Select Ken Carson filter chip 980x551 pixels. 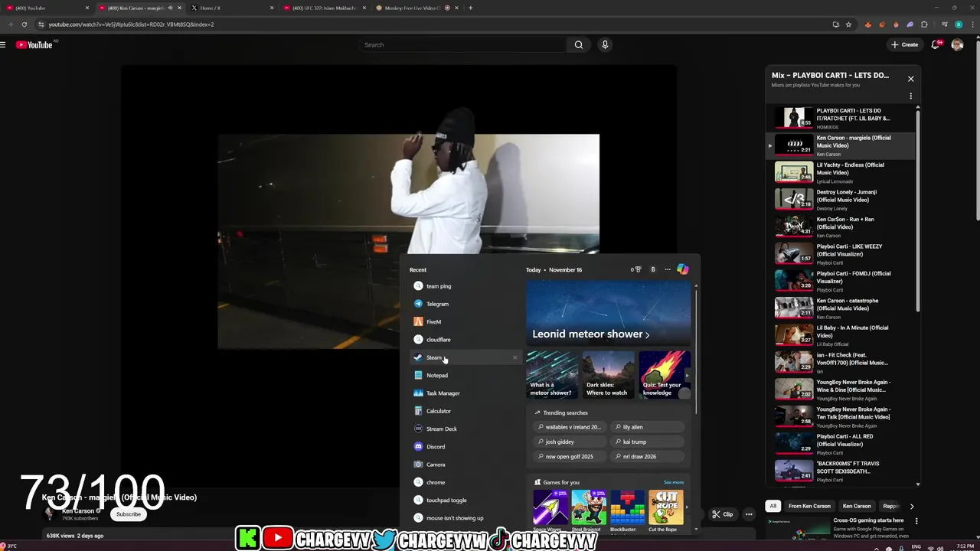(857, 506)
